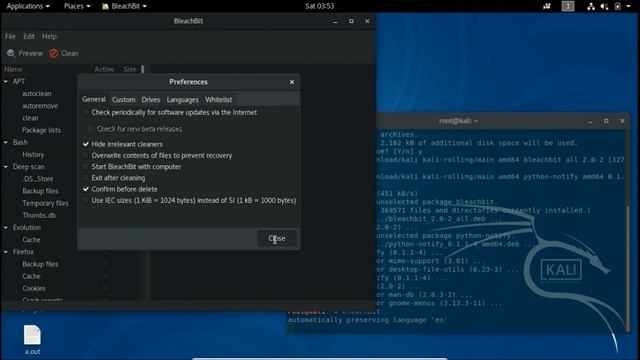
Task: Click the Close button in Preferences
Action: [x=277, y=238]
